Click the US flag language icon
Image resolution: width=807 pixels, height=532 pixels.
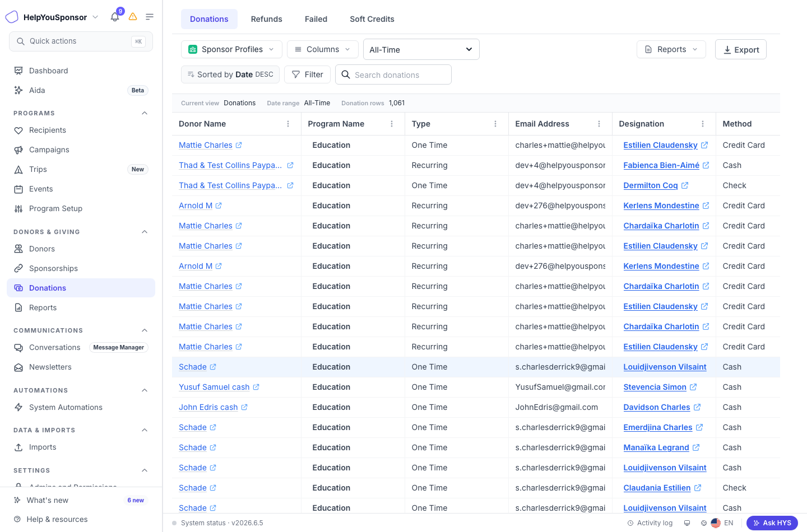click(x=716, y=523)
